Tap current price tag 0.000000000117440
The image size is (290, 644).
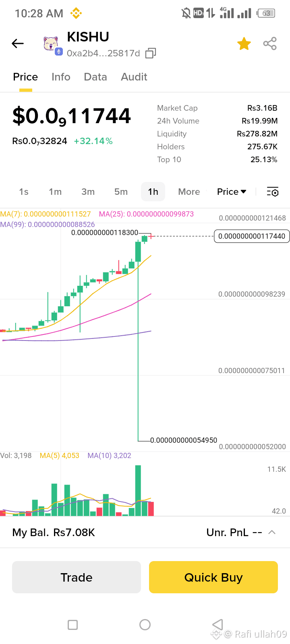pyautogui.click(x=252, y=236)
